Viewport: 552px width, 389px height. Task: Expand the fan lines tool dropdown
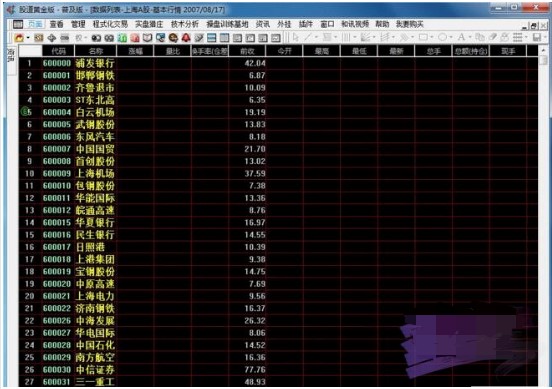click(374, 37)
